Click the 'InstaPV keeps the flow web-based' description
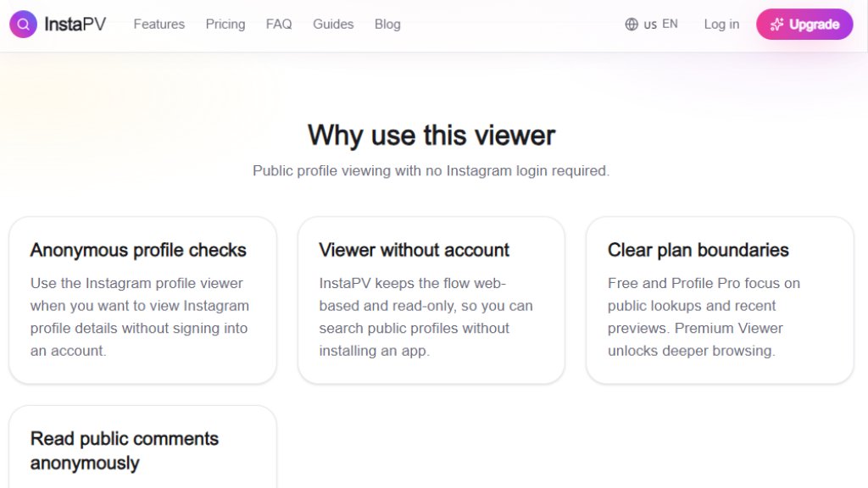Viewport: 868px width, 488px height. pyautogui.click(x=426, y=317)
